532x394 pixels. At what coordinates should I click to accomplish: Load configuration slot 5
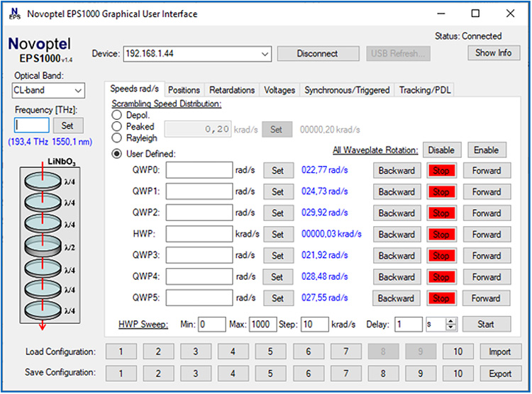pyautogui.click(x=270, y=352)
